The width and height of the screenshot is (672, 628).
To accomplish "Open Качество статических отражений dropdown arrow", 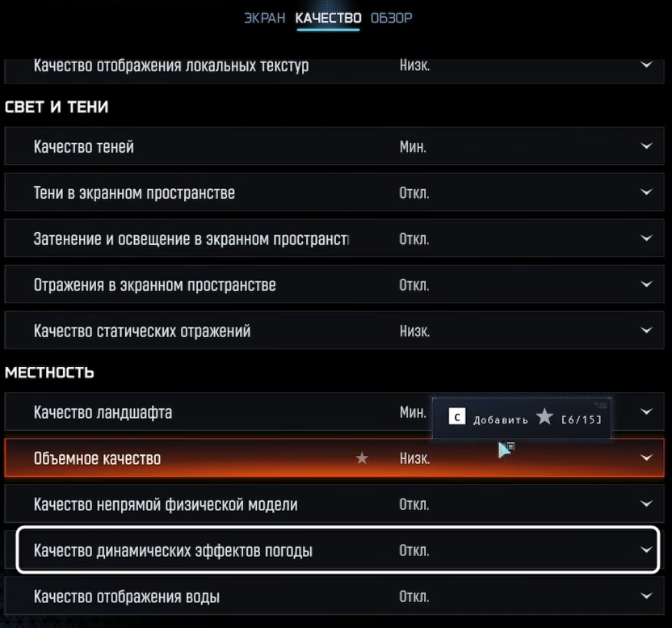I will 646,331.
